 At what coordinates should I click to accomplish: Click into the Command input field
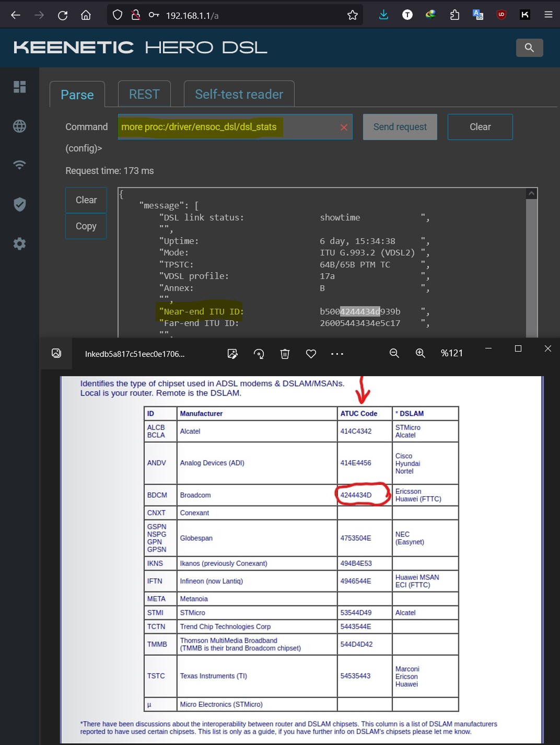click(235, 127)
